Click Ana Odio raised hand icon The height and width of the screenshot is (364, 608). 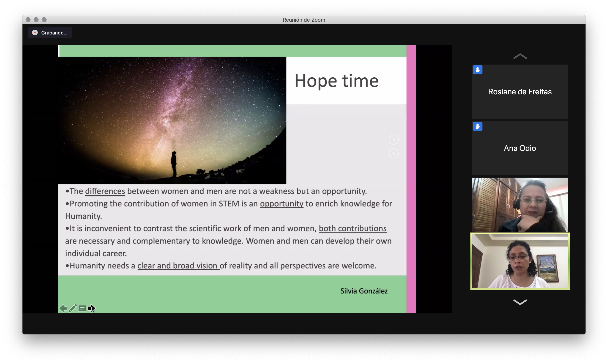[477, 126]
